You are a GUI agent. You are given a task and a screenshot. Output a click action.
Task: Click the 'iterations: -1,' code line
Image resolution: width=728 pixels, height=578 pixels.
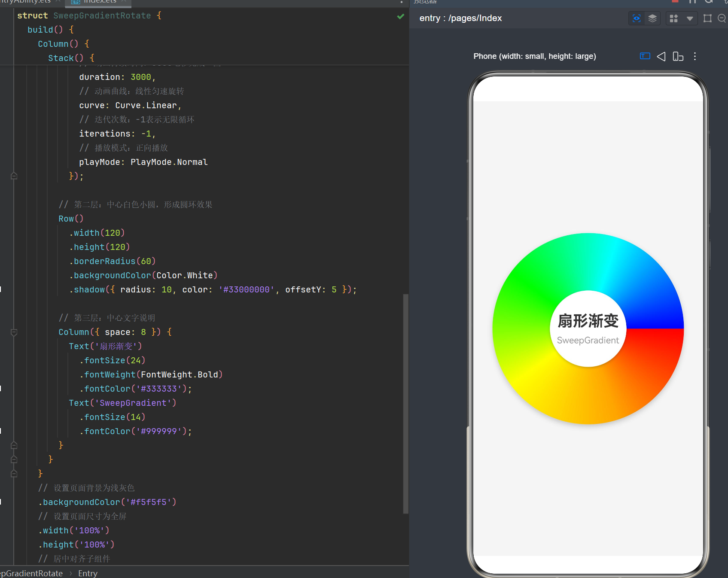[117, 134]
